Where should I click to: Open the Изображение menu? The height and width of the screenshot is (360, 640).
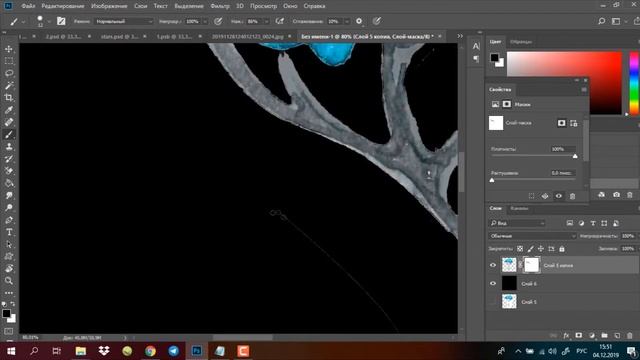click(109, 6)
